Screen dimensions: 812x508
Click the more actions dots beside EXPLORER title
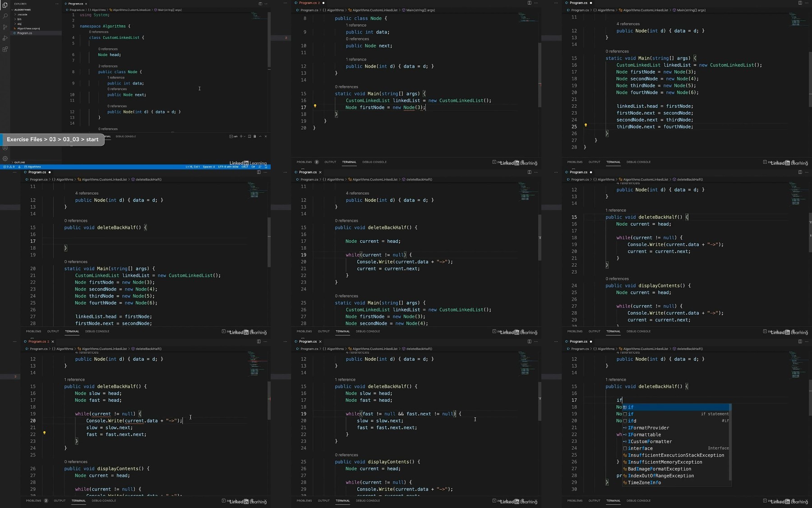57,4
